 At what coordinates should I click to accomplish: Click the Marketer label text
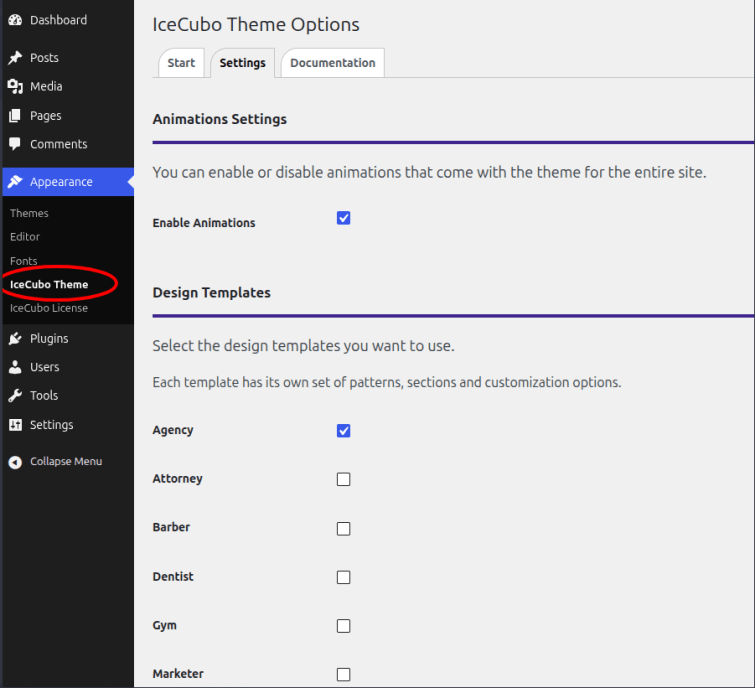click(178, 674)
